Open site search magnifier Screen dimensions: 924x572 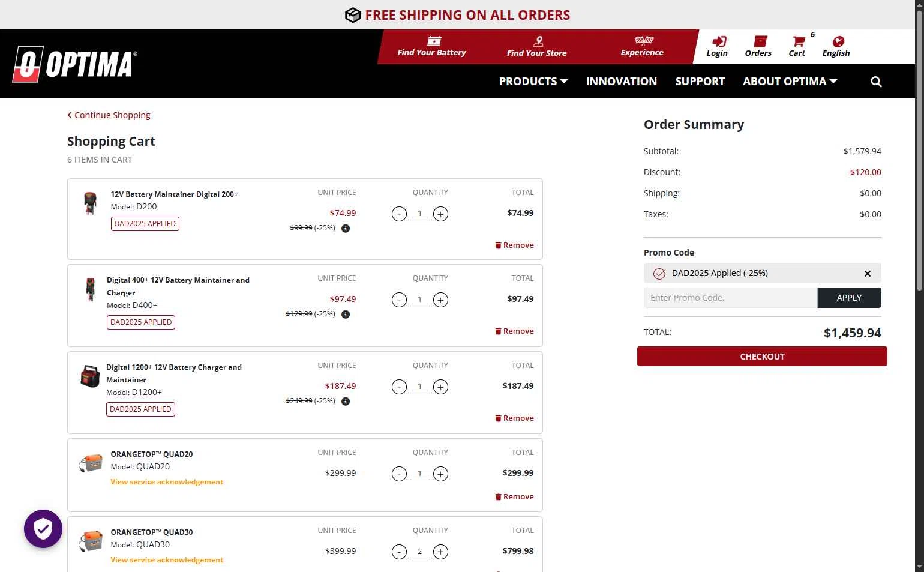(x=876, y=82)
